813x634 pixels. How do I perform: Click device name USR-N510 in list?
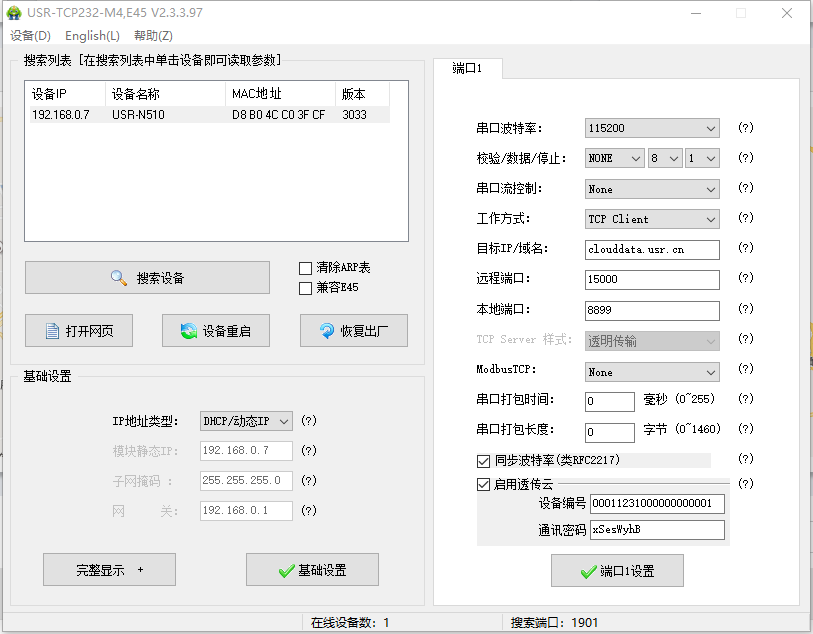click(x=138, y=115)
